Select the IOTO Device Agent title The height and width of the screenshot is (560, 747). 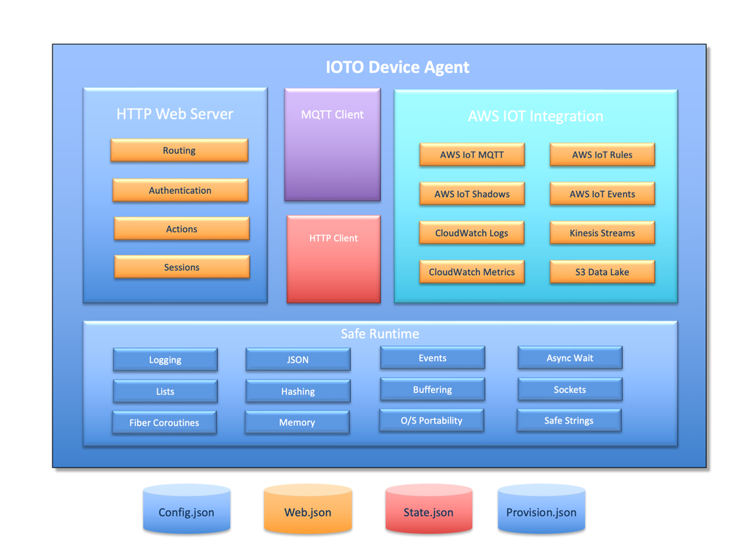398,66
